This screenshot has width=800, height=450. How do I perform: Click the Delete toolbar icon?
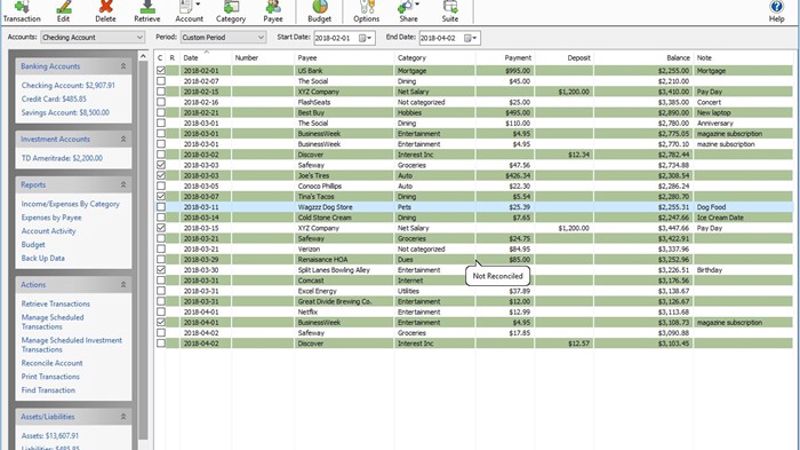[105, 11]
